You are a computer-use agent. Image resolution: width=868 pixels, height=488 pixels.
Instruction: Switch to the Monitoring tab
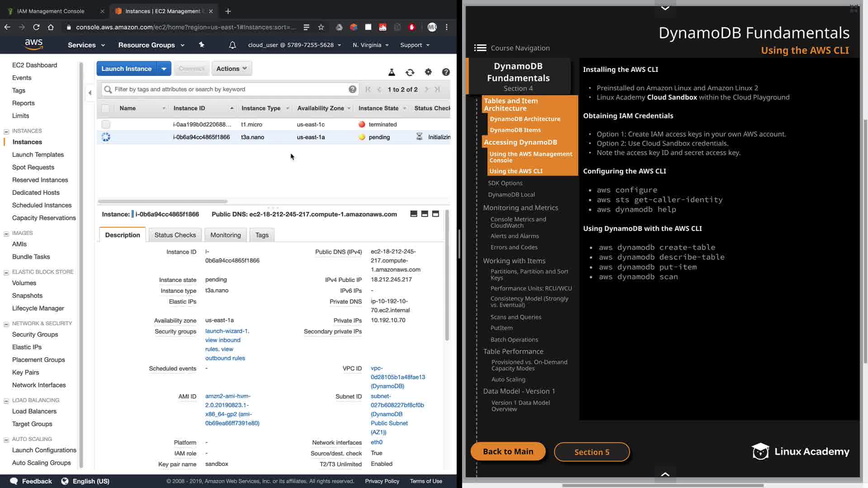225,235
